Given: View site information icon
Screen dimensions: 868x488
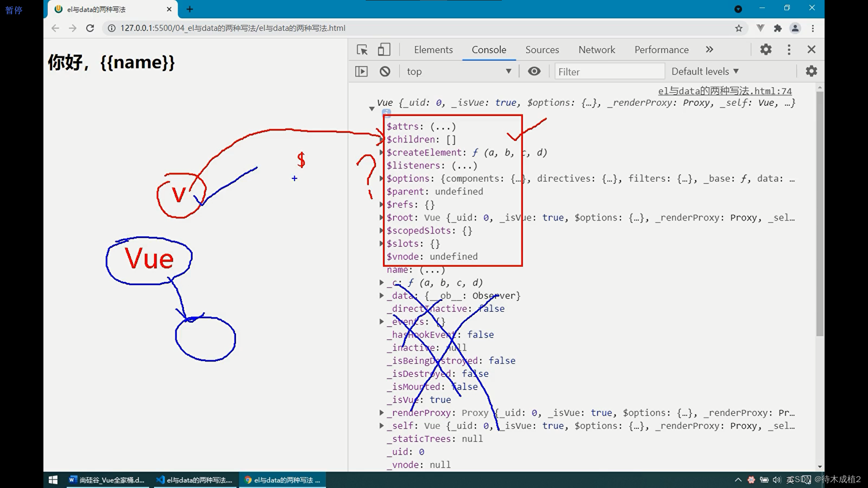Looking at the screenshot, I should coord(111,28).
